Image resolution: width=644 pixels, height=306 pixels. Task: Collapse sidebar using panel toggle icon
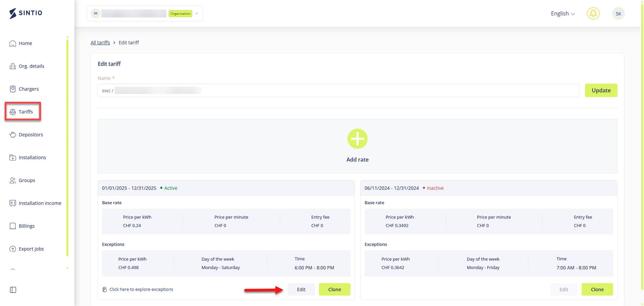13,290
